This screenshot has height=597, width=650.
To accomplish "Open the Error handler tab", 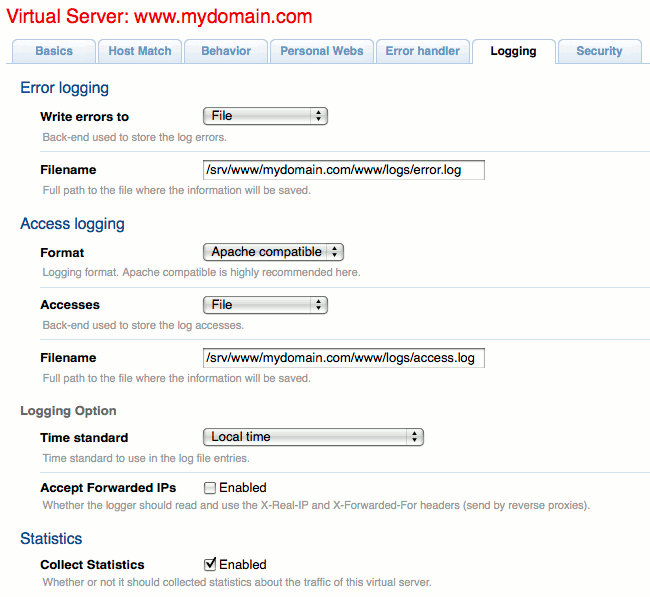I will pyautogui.click(x=423, y=51).
